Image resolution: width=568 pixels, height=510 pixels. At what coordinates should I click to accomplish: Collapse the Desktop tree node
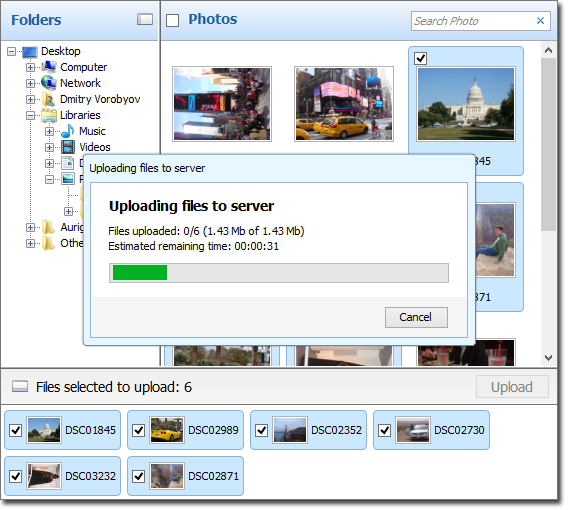(12, 51)
